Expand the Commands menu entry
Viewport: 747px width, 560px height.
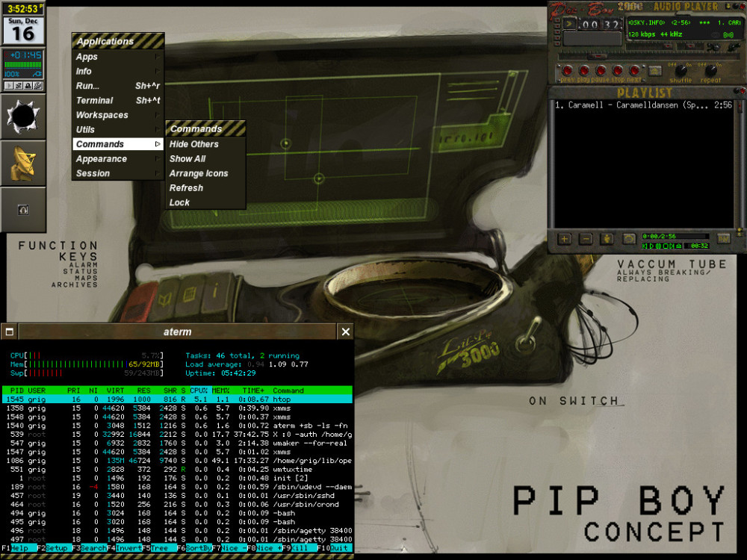pyautogui.click(x=118, y=144)
